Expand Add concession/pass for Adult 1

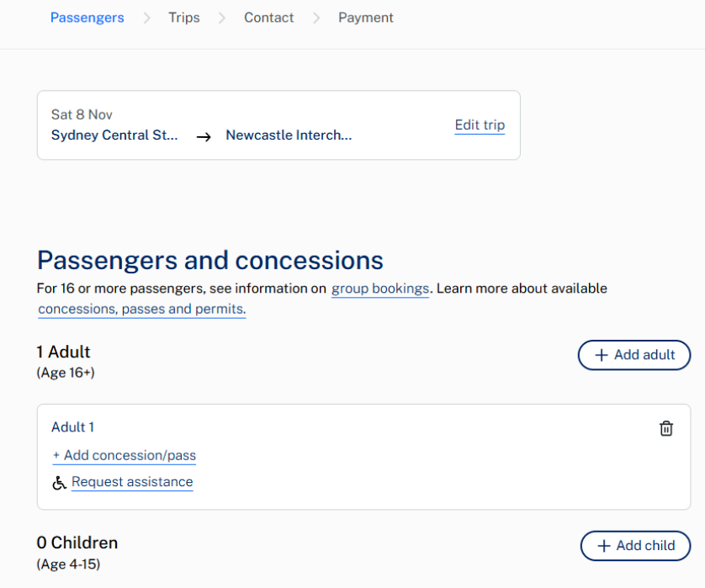click(x=125, y=455)
